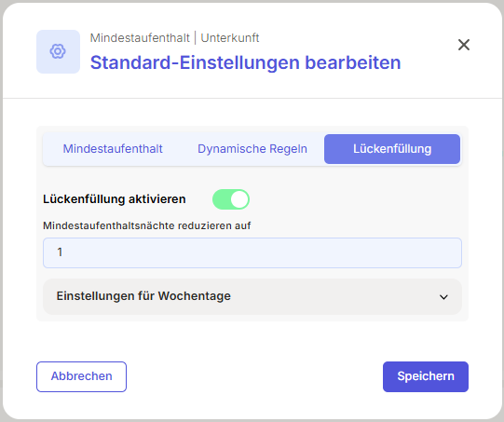
Task: Open the Dynamische Regeln tab
Action: 252,149
